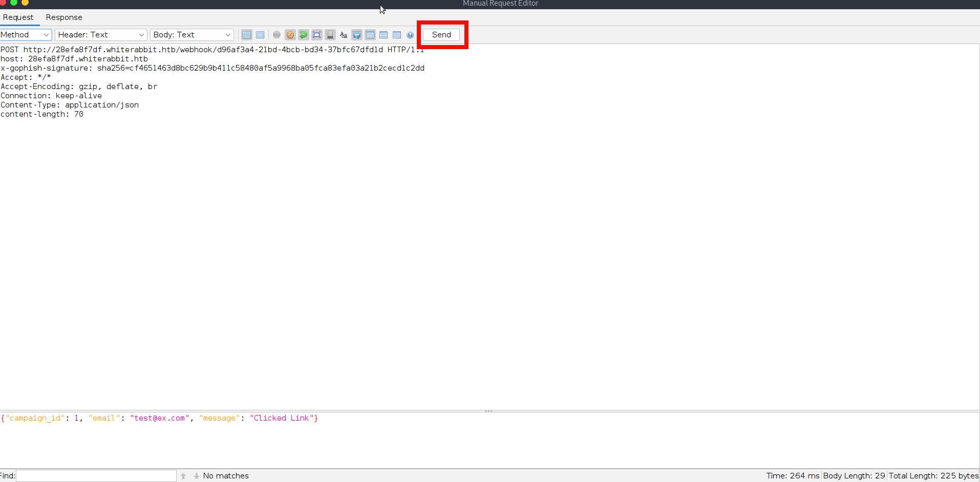The height and width of the screenshot is (482, 980).
Task: Open the Method dropdown
Action: pos(26,35)
